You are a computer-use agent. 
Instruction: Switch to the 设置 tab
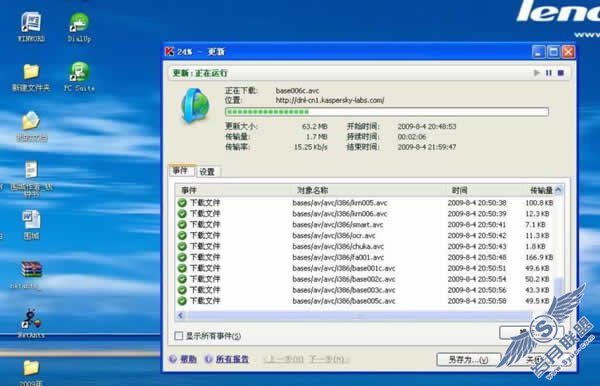pos(207,172)
